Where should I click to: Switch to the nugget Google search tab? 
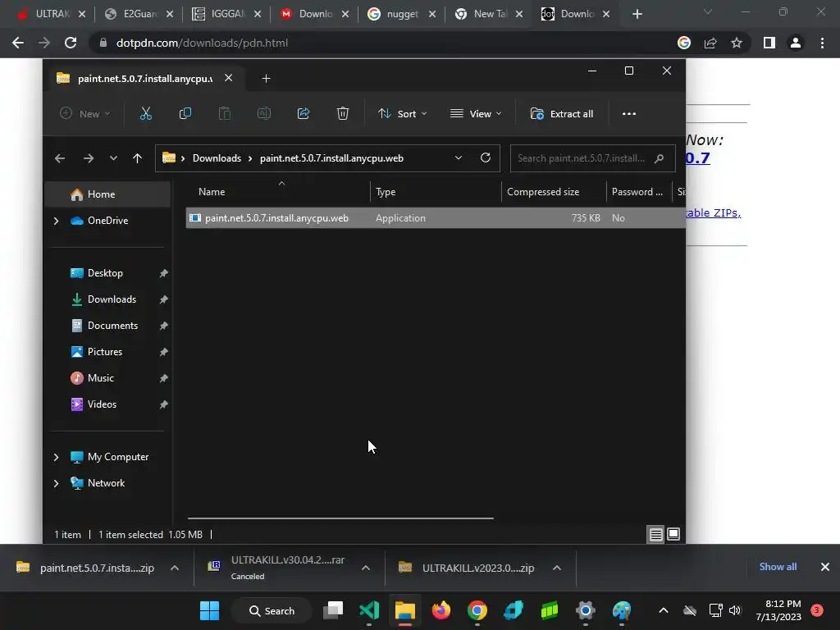[x=402, y=14]
